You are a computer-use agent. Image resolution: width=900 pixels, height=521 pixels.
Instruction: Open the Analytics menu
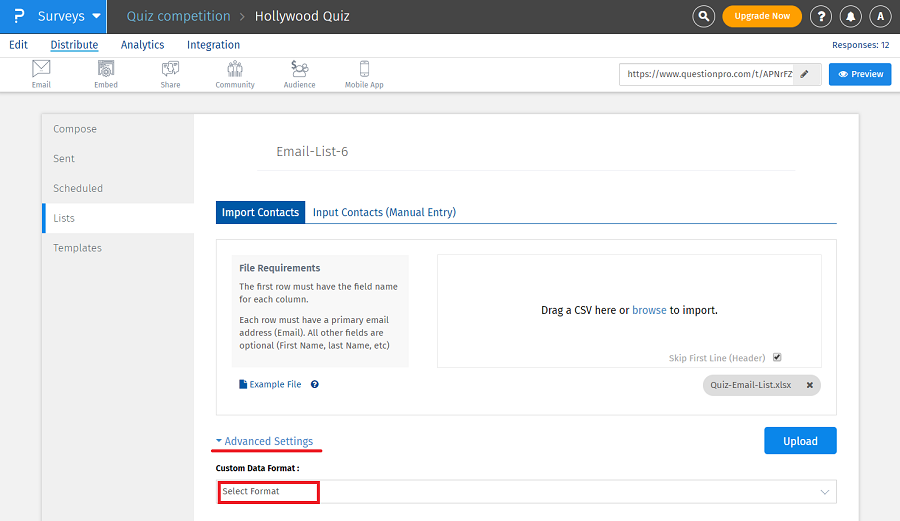[x=142, y=45]
